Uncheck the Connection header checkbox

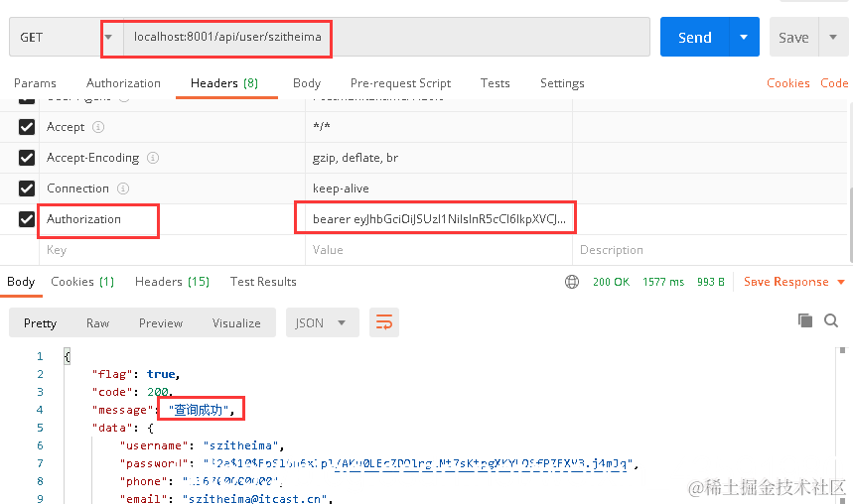coord(27,189)
